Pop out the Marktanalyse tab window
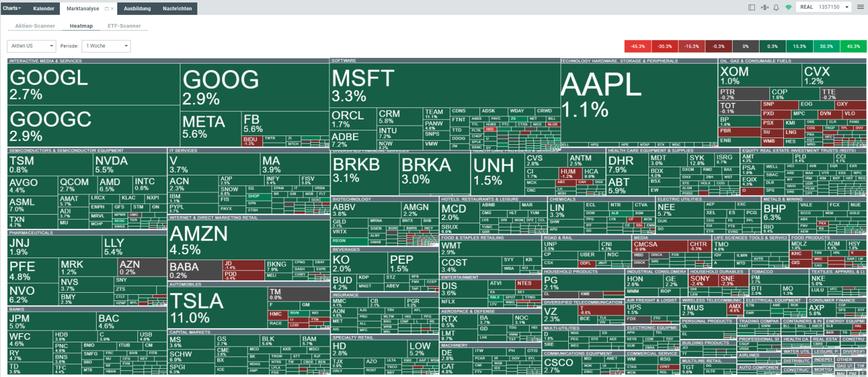This screenshot has width=868, height=377. 106,9
